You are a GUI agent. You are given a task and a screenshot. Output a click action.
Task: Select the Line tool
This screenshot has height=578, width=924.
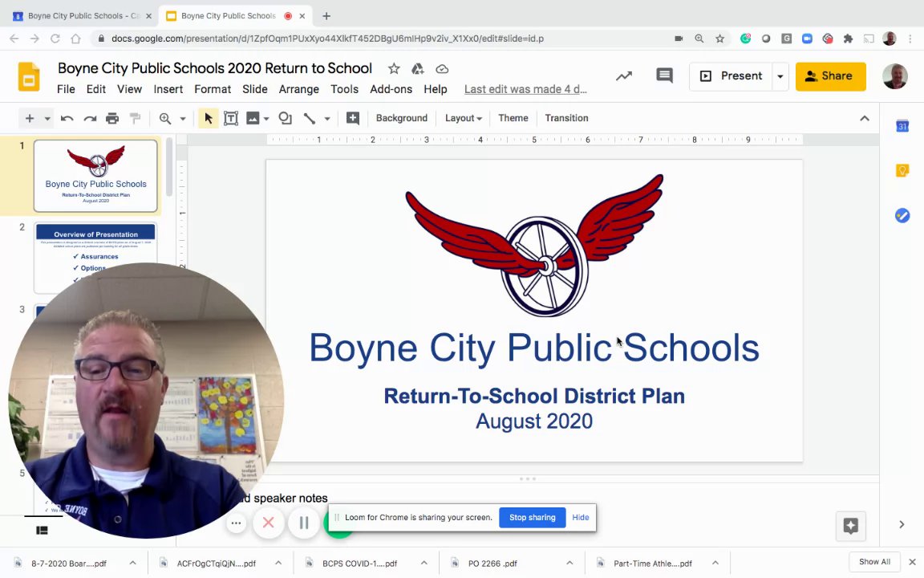tap(310, 119)
